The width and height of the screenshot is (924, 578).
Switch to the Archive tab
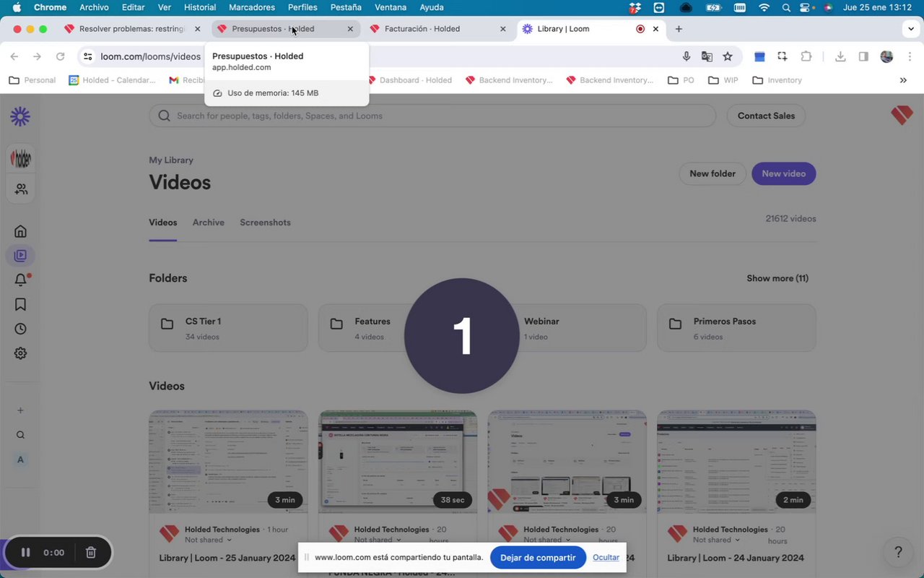click(209, 223)
